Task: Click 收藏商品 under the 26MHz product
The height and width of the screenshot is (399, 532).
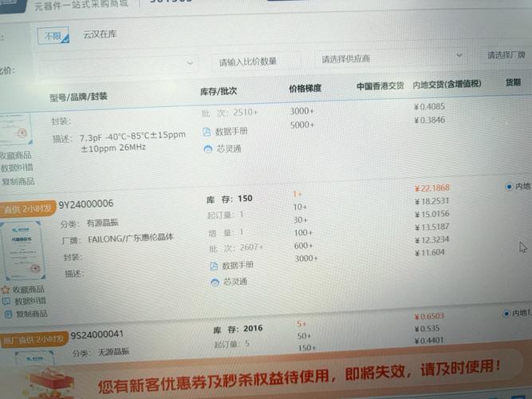Action: 16,155
